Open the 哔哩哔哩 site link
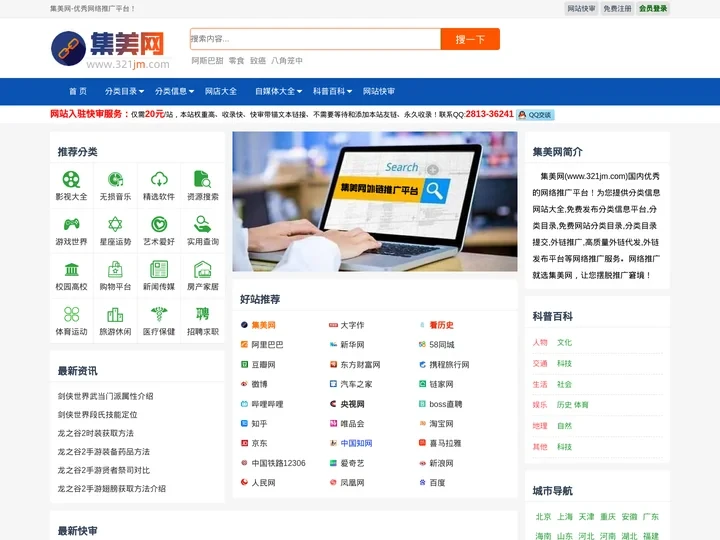This screenshot has height=540, width=720. 268,404
